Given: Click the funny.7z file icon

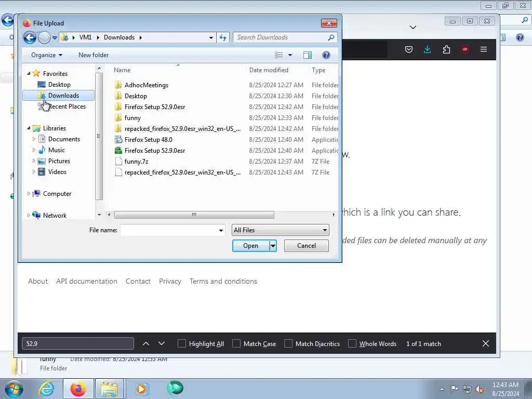Looking at the screenshot, I should (x=118, y=161).
